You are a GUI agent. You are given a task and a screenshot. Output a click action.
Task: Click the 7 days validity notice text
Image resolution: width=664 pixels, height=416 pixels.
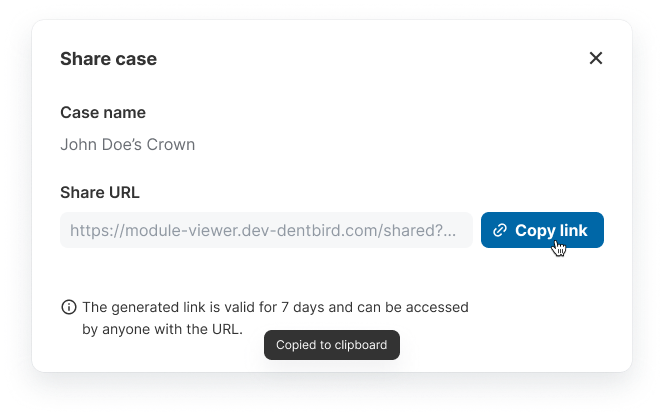(x=275, y=307)
